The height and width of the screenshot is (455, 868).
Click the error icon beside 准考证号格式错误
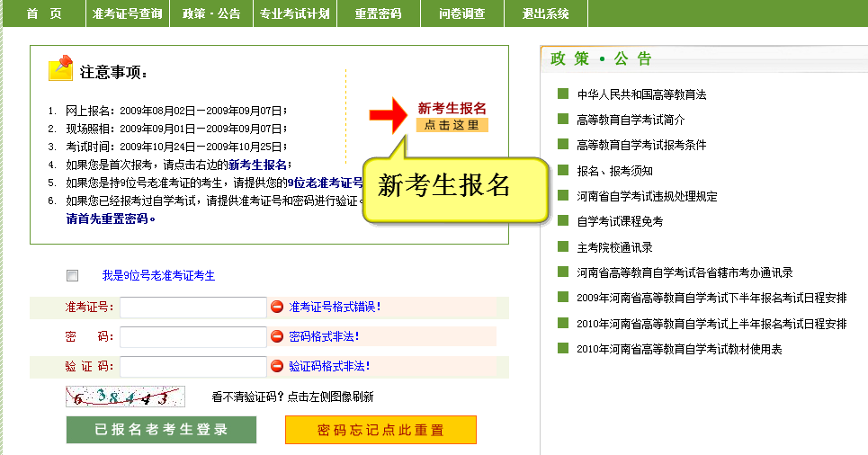point(277,307)
